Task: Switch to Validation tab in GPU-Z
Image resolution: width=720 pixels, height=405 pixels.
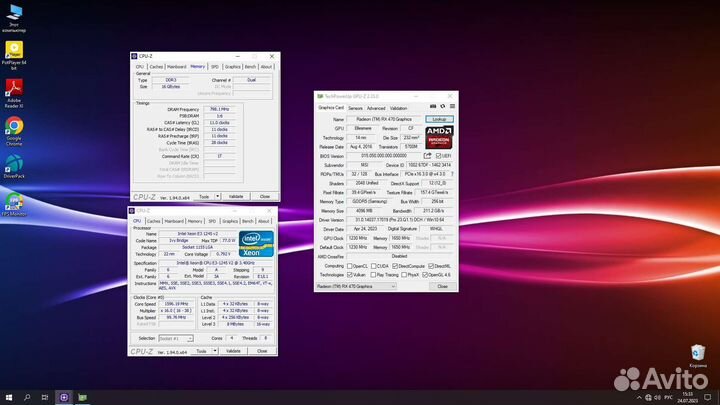Action: point(398,108)
